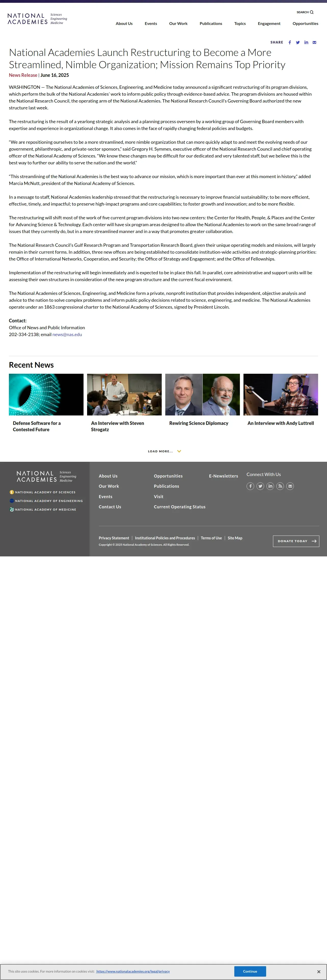Viewport: 327px width, 980px height.
Task: Open 'Defense Software for a Contested Future' title
Action: click(x=36, y=426)
